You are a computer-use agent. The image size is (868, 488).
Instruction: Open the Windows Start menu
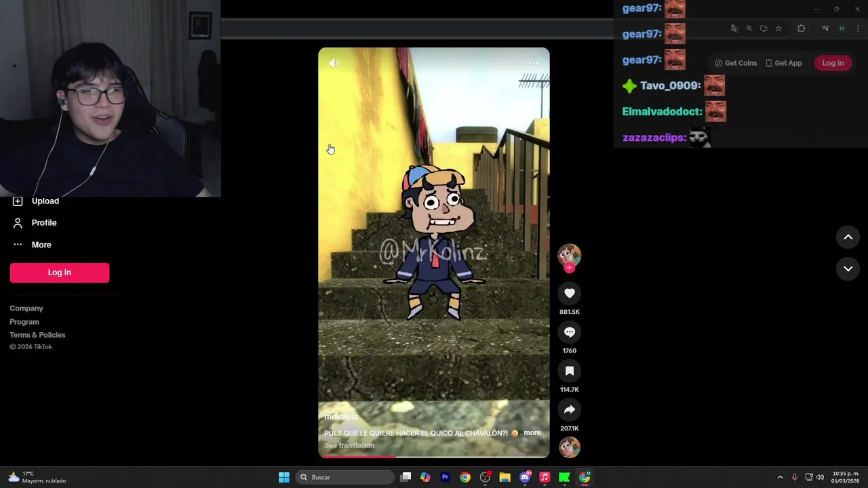point(284,477)
